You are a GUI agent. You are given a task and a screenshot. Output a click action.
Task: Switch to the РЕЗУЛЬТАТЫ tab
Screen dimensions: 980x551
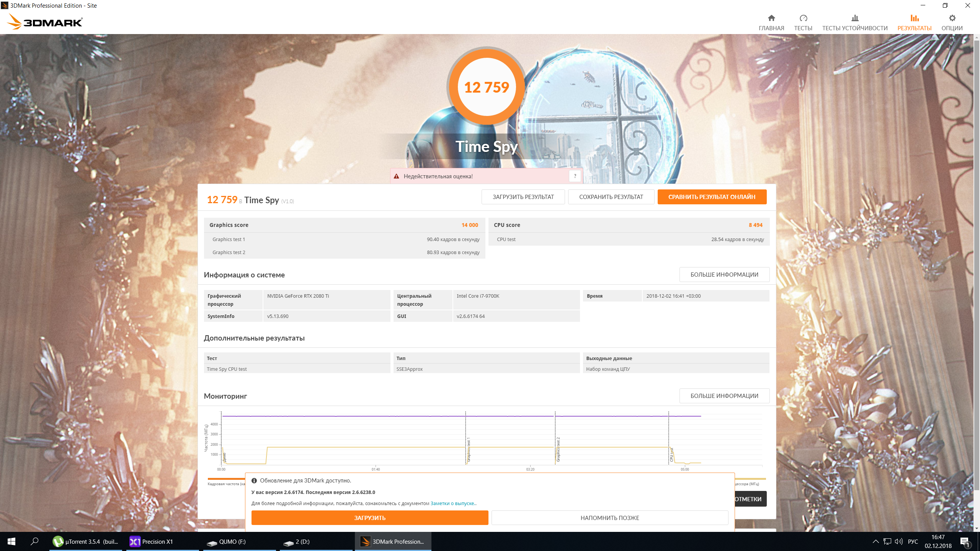914,22
